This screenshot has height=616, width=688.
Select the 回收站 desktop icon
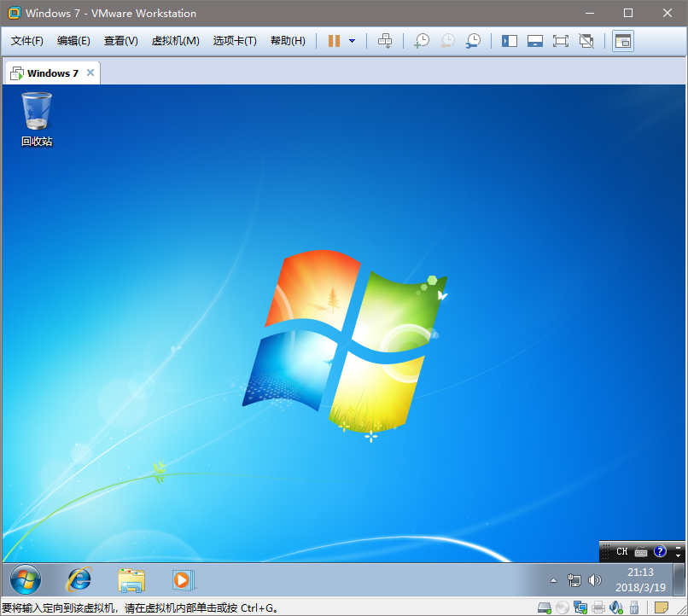pos(37,119)
